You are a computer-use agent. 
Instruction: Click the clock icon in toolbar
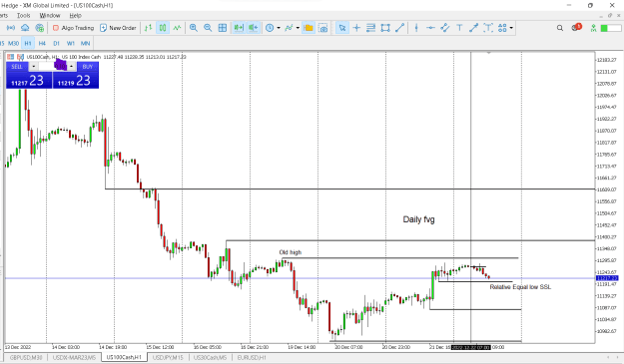click(x=270, y=28)
